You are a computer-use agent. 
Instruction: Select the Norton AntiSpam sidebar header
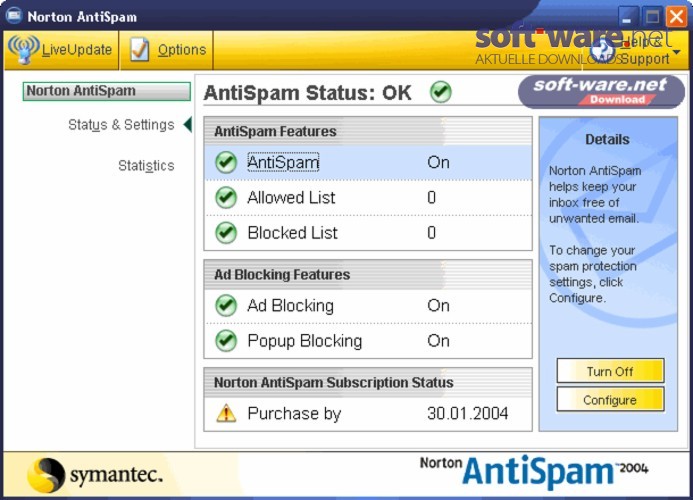click(107, 91)
